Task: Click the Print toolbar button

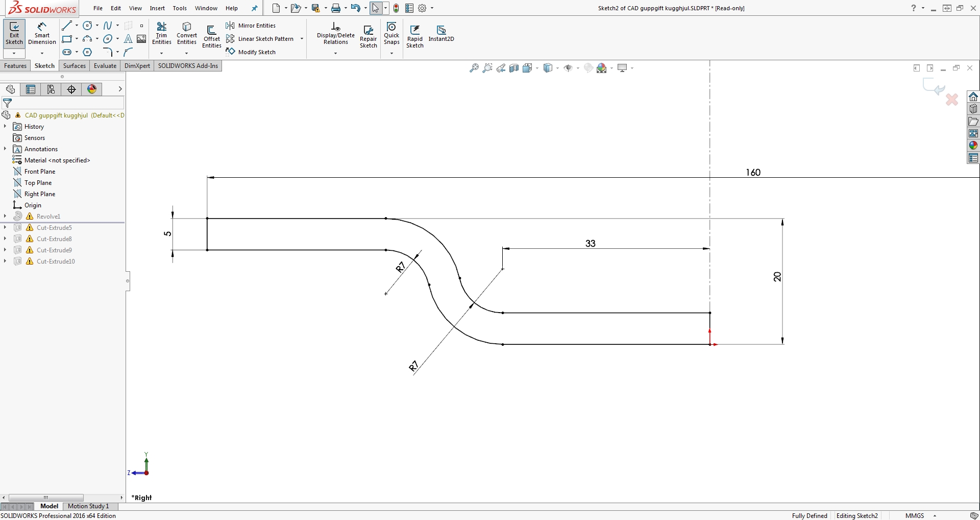Action: tap(335, 8)
